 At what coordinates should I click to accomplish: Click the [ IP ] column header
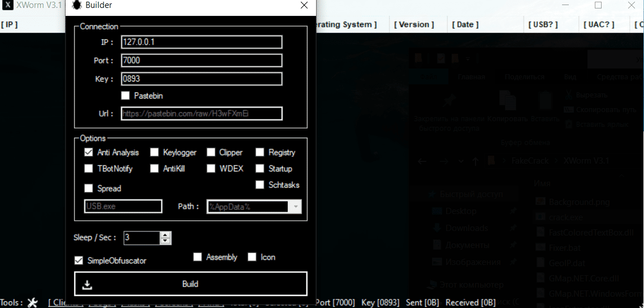coord(9,24)
